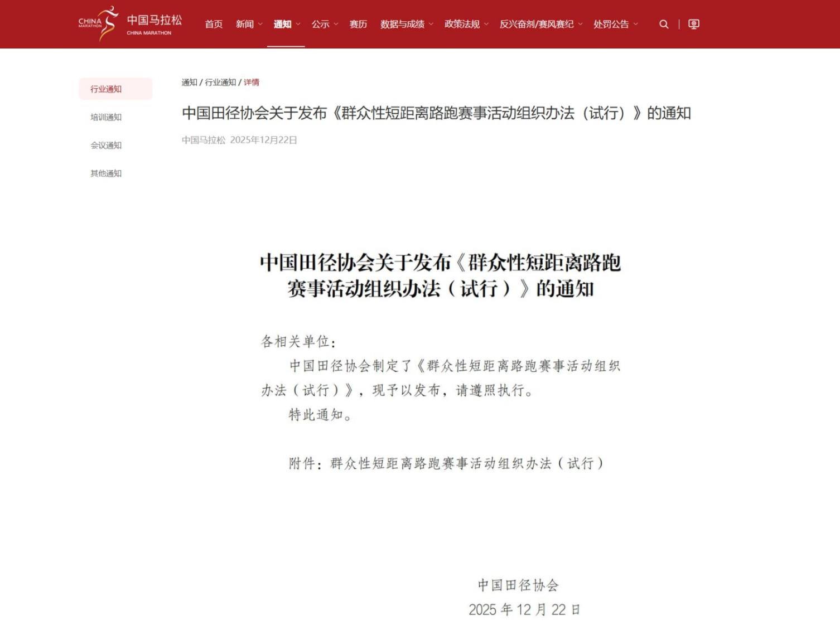
Task: Select the 首页 home menu item
Action: tap(213, 24)
